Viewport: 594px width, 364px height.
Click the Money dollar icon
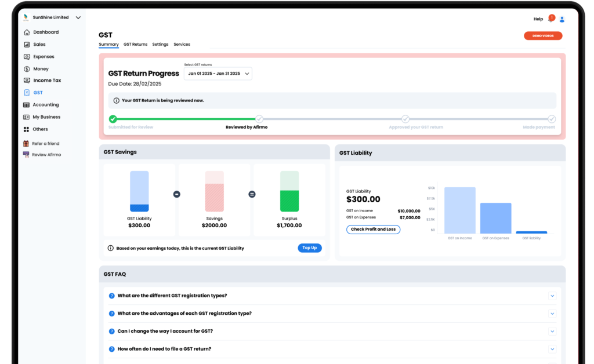[27, 69]
